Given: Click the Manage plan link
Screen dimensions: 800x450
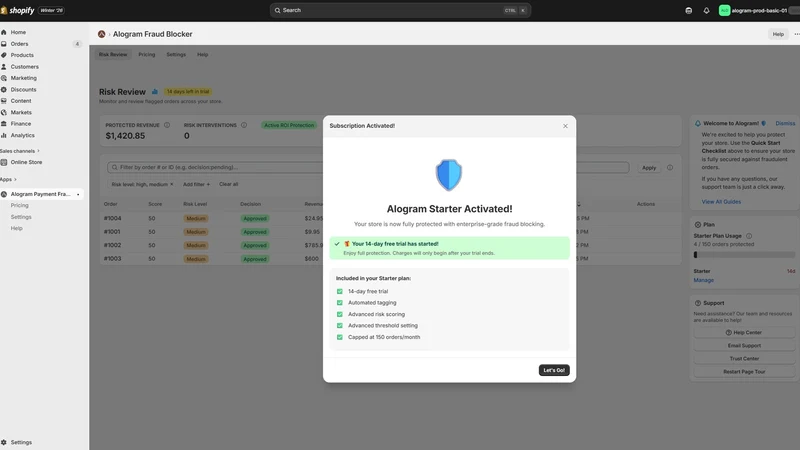Looking at the screenshot, I should click(x=704, y=280).
